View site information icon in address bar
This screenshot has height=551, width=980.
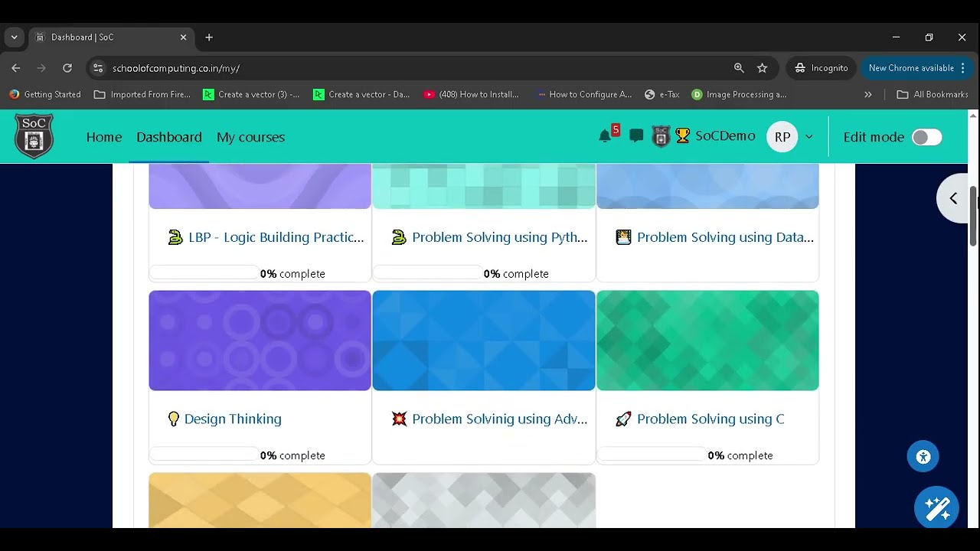point(98,68)
